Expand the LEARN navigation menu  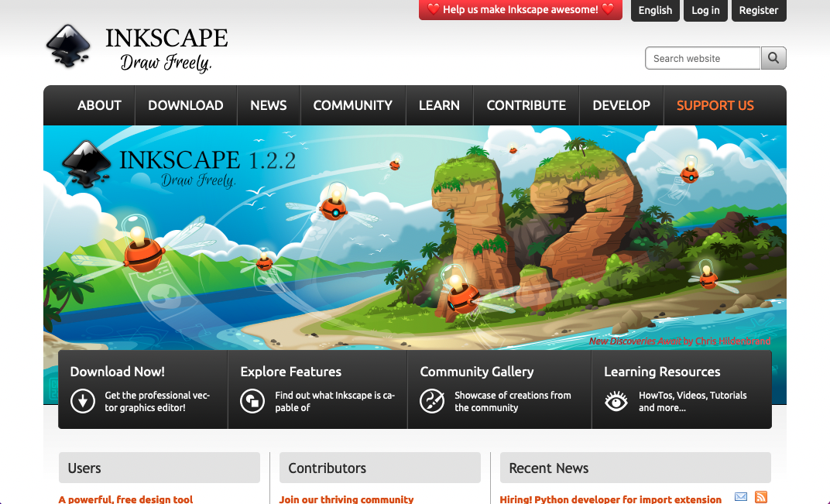pyautogui.click(x=439, y=105)
